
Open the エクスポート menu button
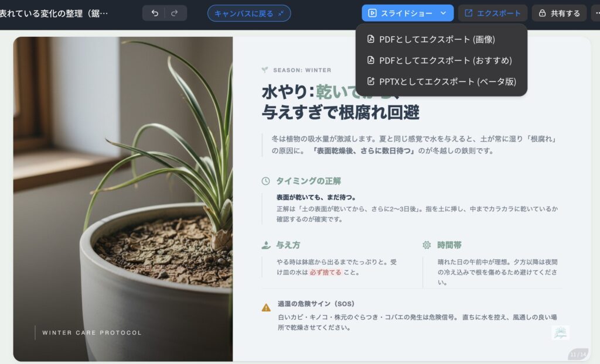coord(492,13)
